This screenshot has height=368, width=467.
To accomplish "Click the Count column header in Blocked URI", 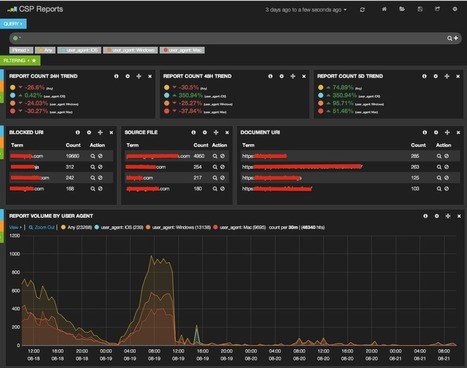I will (x=73, y=145).
